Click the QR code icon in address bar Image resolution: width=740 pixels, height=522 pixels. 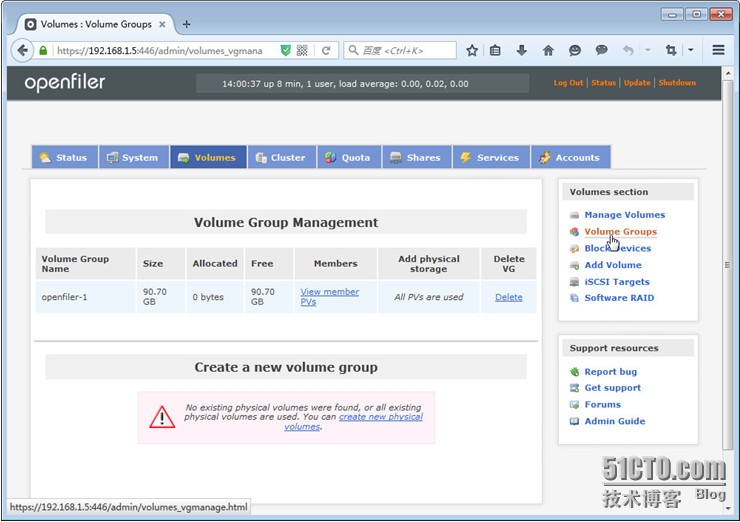tap(303, 50)
